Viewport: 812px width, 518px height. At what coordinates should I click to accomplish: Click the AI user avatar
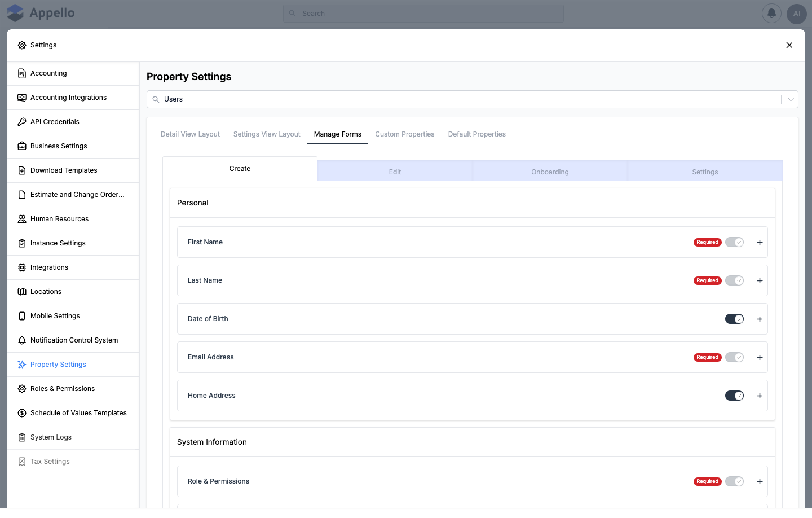click(x=796, y=14)
